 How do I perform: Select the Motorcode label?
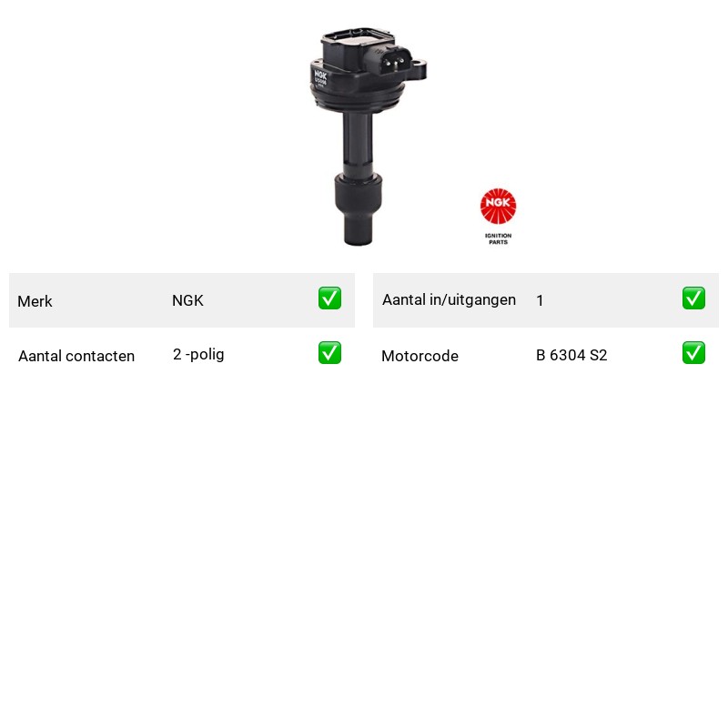coord(420,356)
